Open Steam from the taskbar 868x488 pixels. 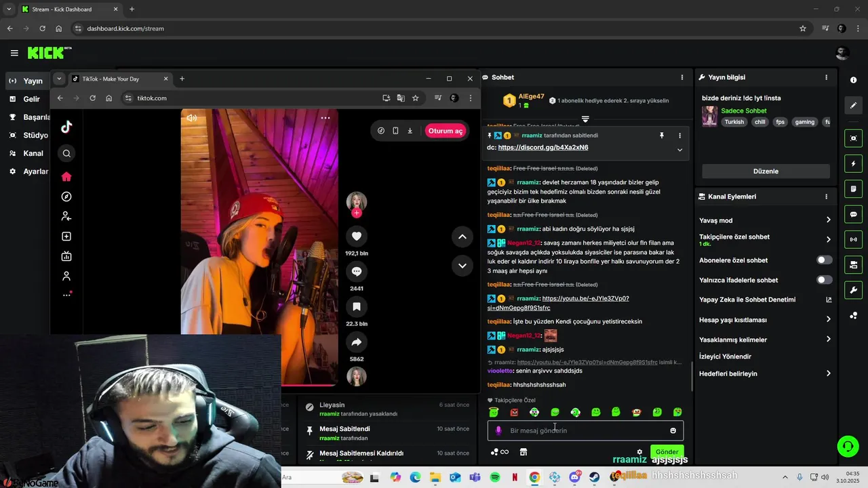pyautogui.click(x=595, y=477)
